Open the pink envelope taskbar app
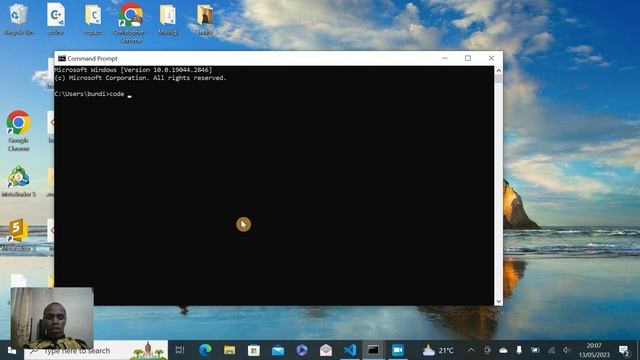The image size is (640, 360). [326, 350]
